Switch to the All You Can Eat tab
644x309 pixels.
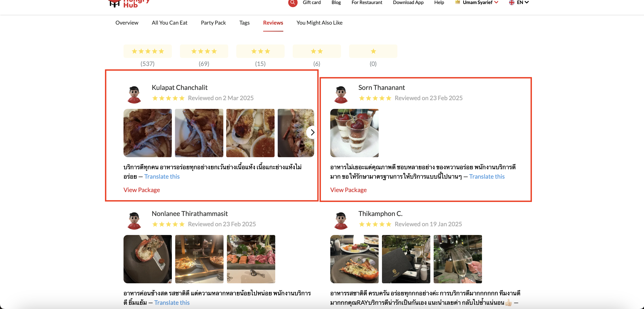point(169,23)
